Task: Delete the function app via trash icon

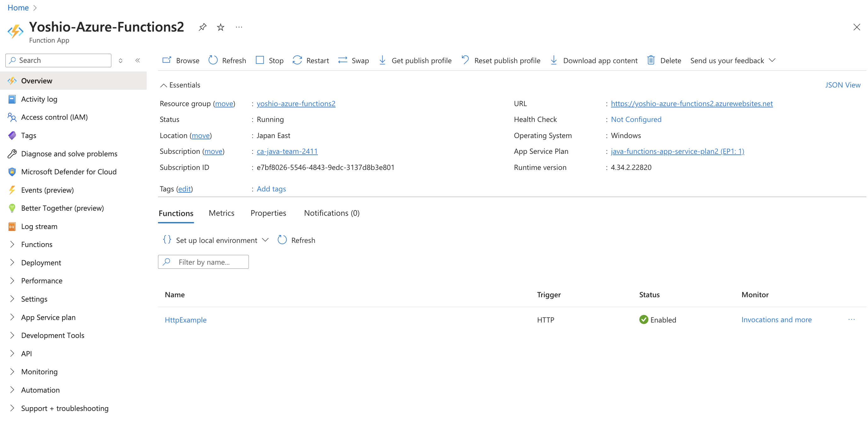Action: 651,60
